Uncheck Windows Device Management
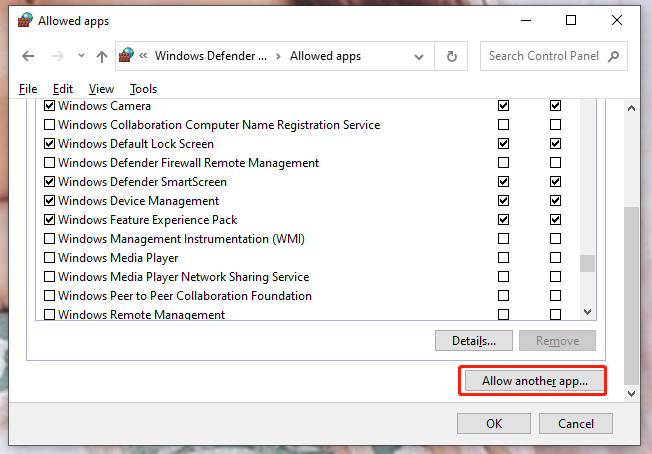The image size is (652, 454). pos(49,200)
